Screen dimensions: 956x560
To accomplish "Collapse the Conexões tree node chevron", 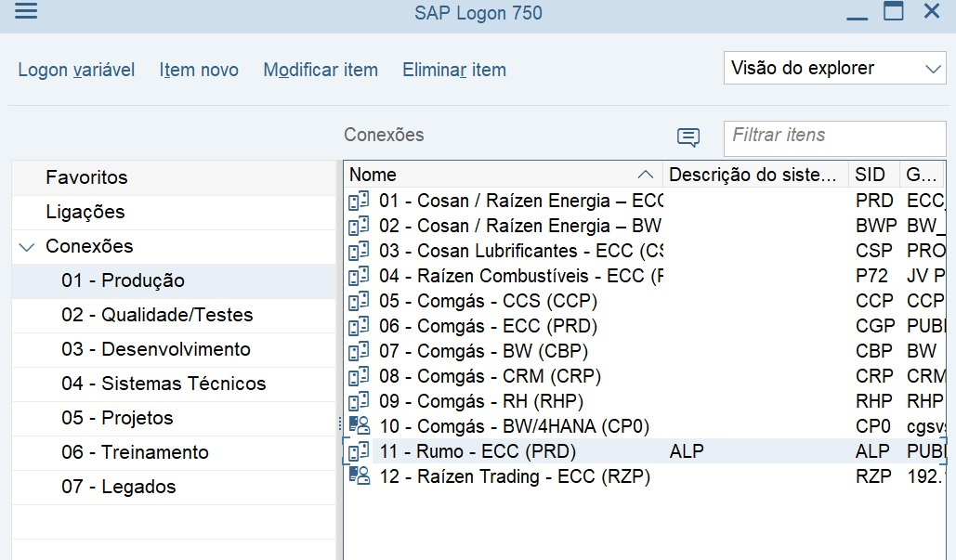I will pos(26,247).
